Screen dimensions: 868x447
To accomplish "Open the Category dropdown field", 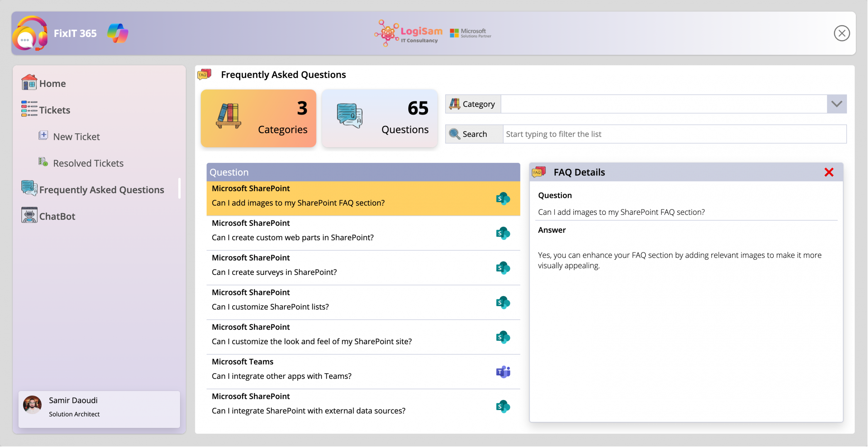I will (664, 104).
